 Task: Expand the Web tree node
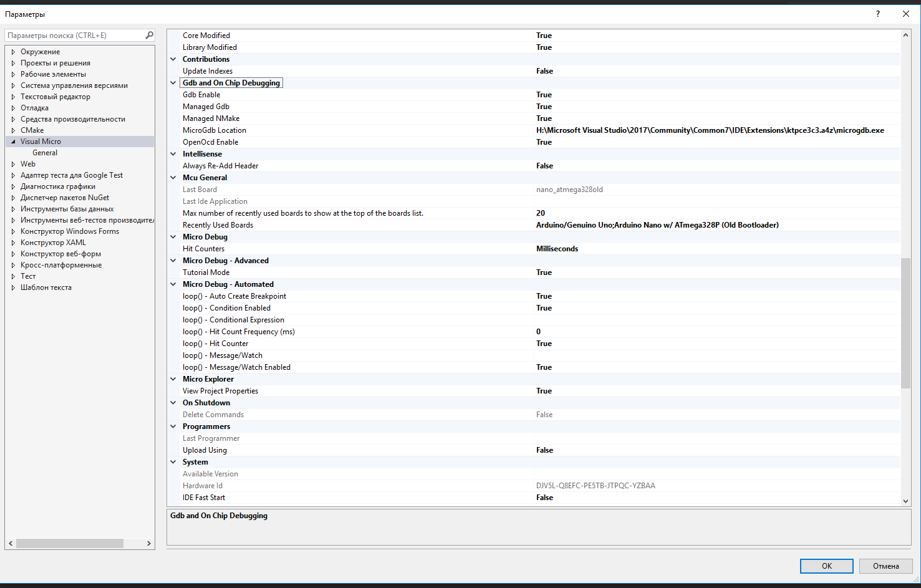[13, 164]
